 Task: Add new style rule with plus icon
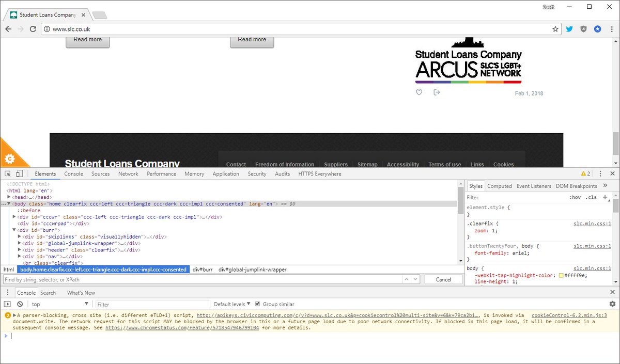(x=605, y=197)
